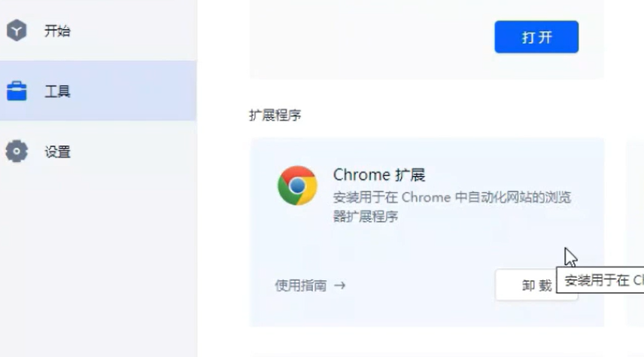Click the blue 打开 button

point(536,37)
